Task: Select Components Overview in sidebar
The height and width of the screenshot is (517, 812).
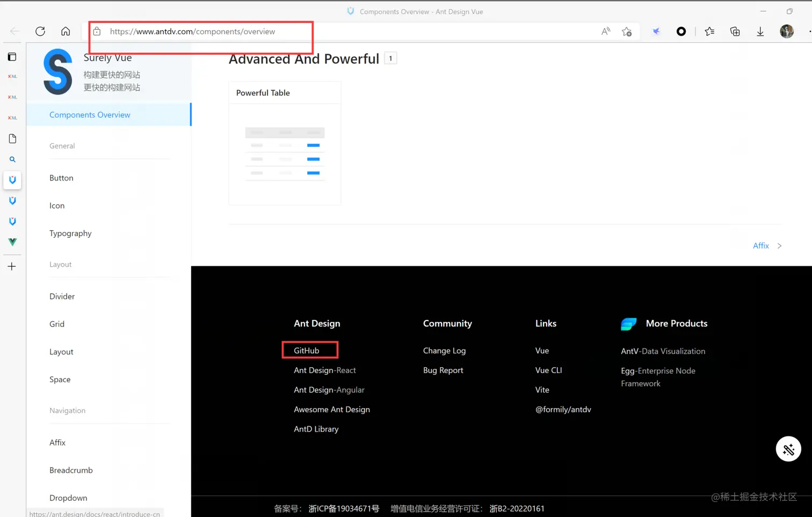Action: pyautogui.click(x=109, y=115)
